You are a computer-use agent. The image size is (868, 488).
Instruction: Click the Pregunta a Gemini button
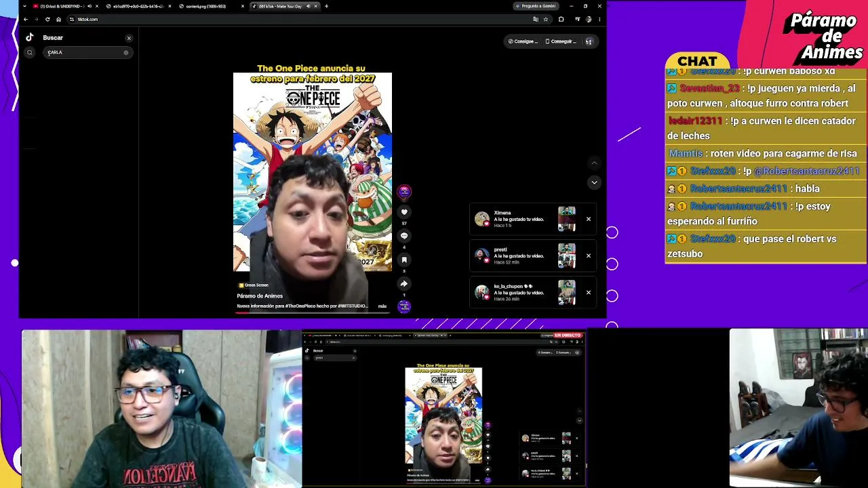[x=536, y=6]
